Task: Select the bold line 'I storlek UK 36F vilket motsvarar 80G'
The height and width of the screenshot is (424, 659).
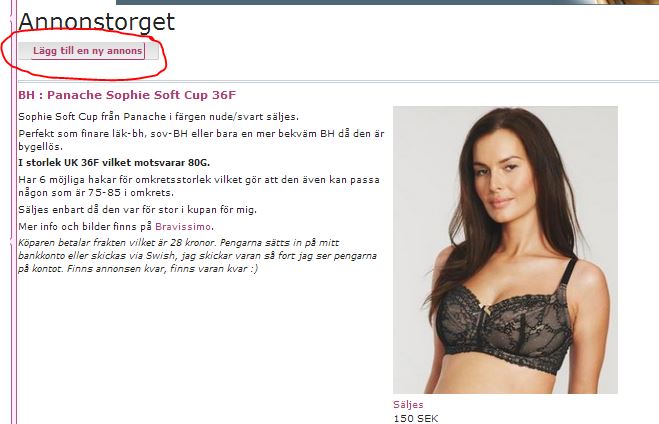Action: click(x=114, y=163)
